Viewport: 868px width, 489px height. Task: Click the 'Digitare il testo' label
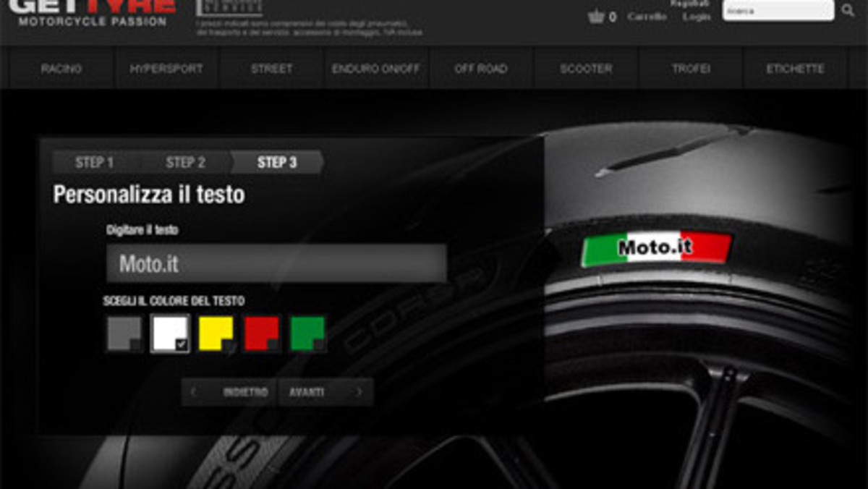click(x=142, y=230)
